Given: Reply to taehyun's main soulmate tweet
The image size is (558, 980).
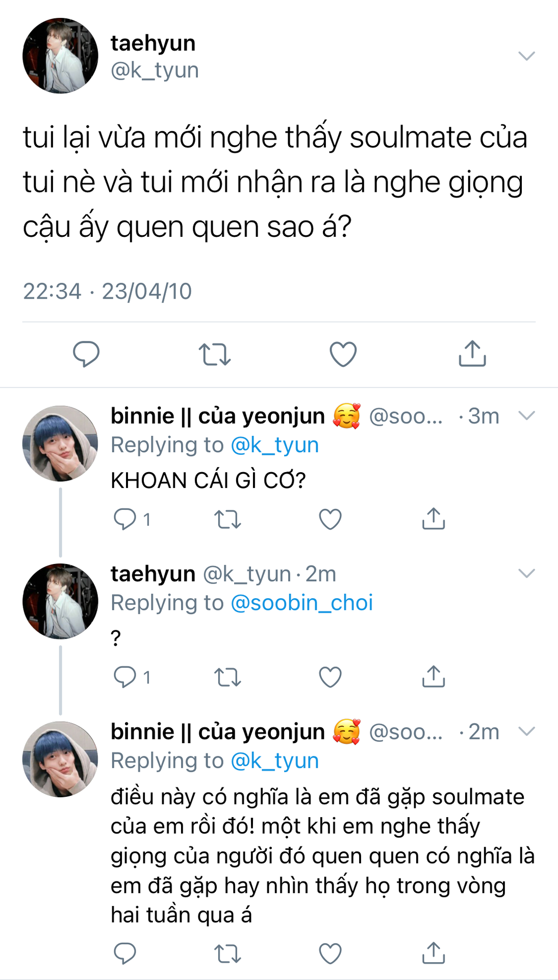Looking at the screenshot, I should pos(86,354).
